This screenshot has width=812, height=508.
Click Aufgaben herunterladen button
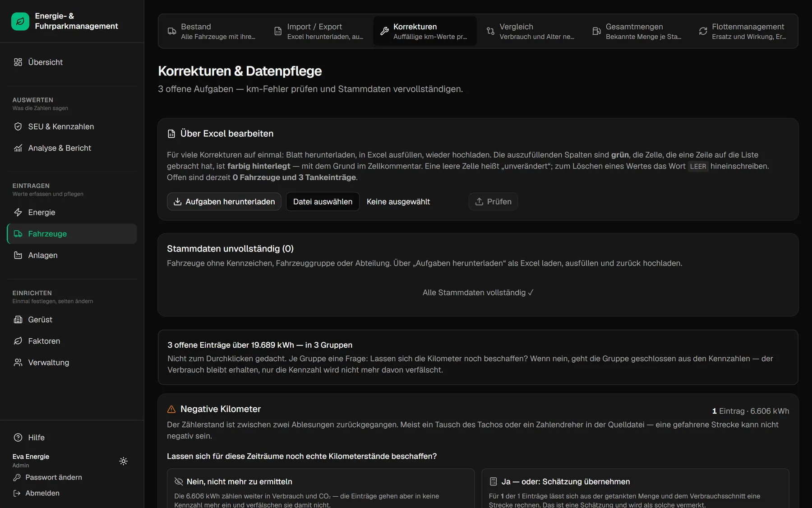(x=224, y=201)
